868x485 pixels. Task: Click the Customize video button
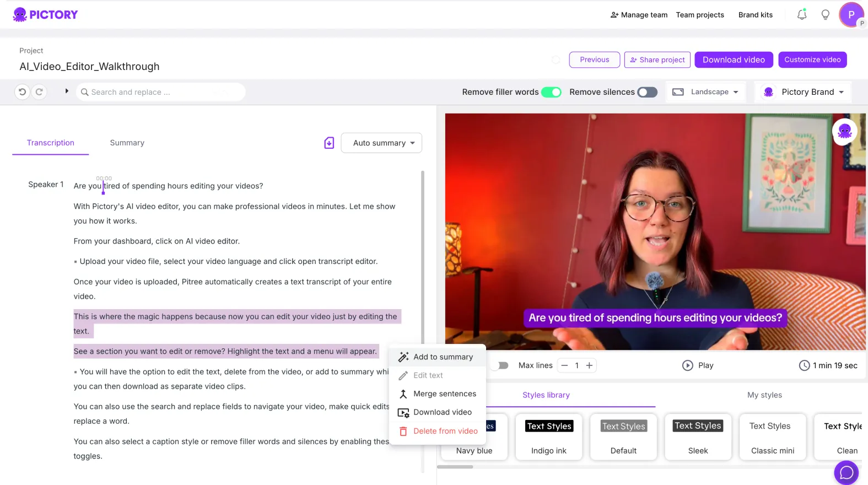pos(812,60)
